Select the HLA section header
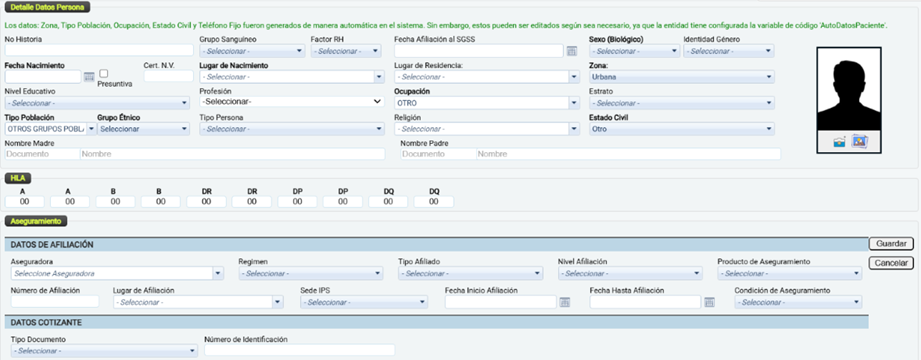This screenshot has height=360, width=921. [x=17, y=177]
